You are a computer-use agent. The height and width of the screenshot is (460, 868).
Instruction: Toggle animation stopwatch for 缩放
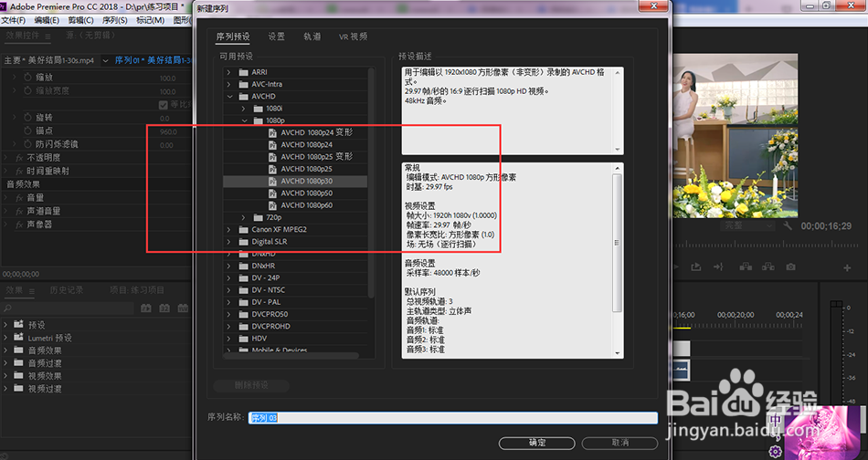pos(27,78)
